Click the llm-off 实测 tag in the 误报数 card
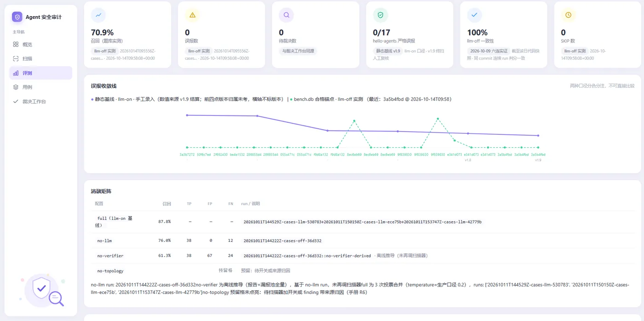Viewport: 644px width, 321px height. [198, 51]
